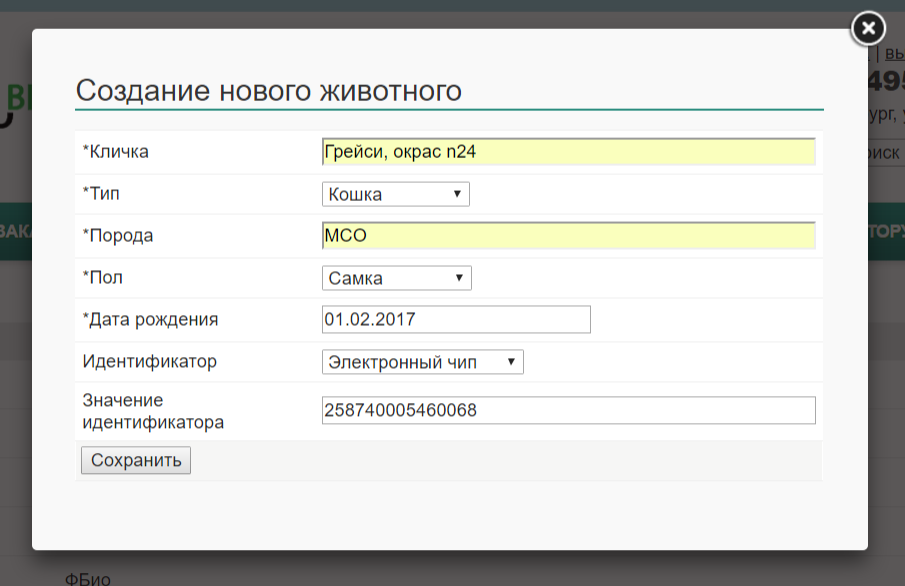This screenshot has width=905, height=586.
Task: Click the *Дата рождения field label
Action: [x=150, y=319]
